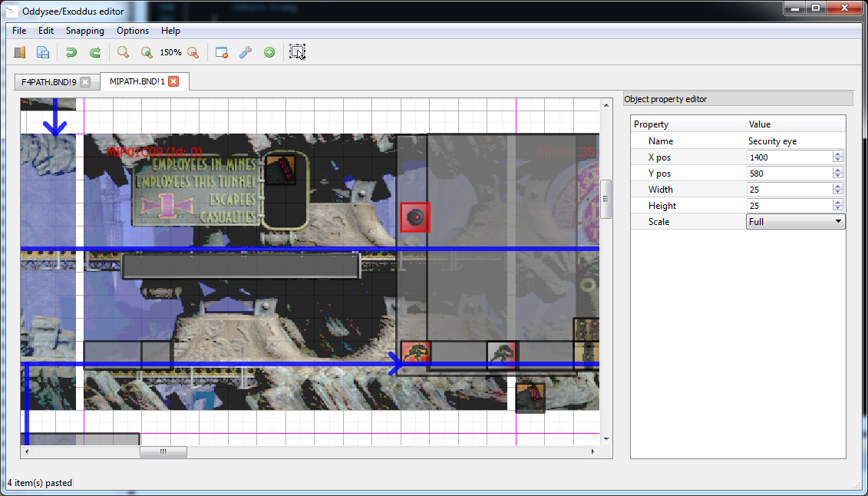Click the horizontal scrollbar thumb under the map
The height and width of the screenshot is (496, 868).
pyautogui.click(x=163, y=452)
